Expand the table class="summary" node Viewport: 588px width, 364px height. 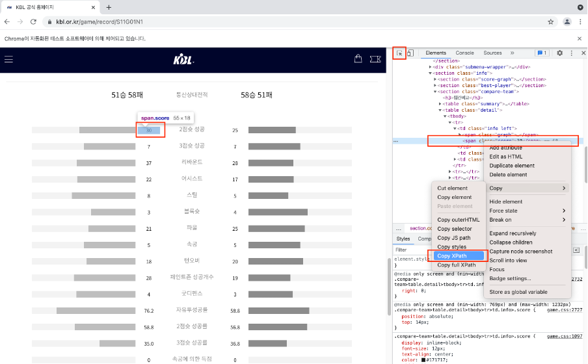[440, 104]
